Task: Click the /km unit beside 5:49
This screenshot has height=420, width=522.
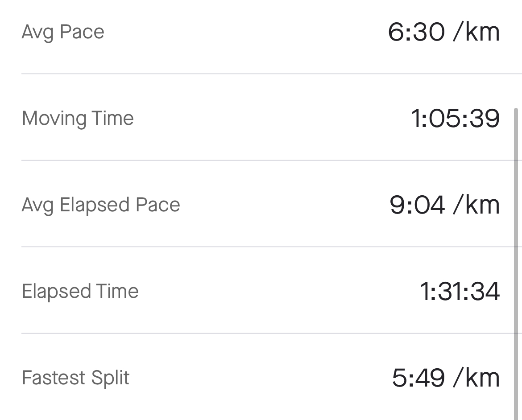Action: click(476, 378)
